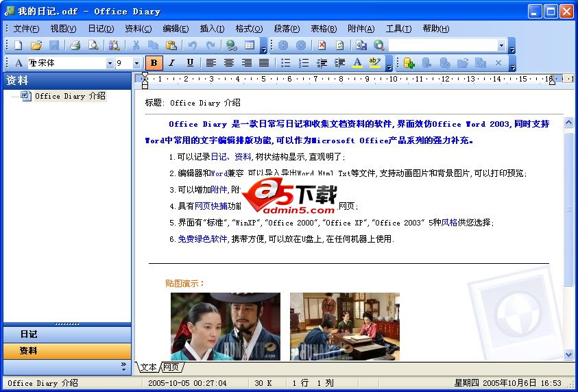The width and height of the screenshot is (578, 392).
Task: Open the 帮助(H) menu
Action: (436, 29)
